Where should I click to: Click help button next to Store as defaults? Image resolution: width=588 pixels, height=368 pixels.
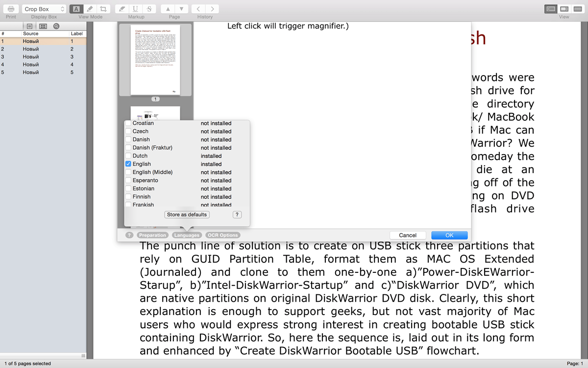point(237,214)
